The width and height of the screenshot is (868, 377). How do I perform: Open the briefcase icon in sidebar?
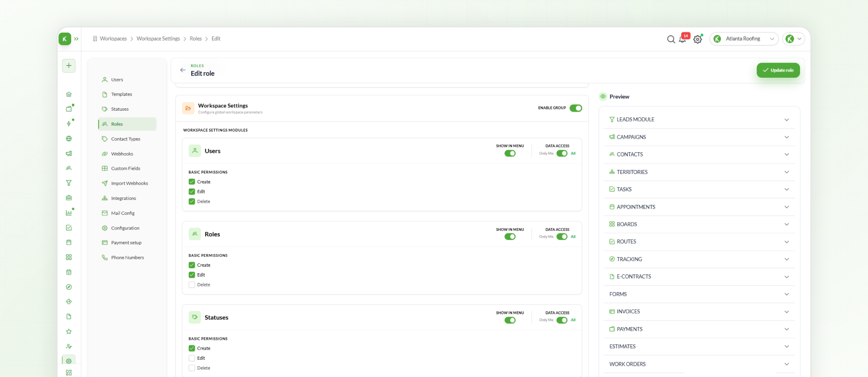pos(69,198)
